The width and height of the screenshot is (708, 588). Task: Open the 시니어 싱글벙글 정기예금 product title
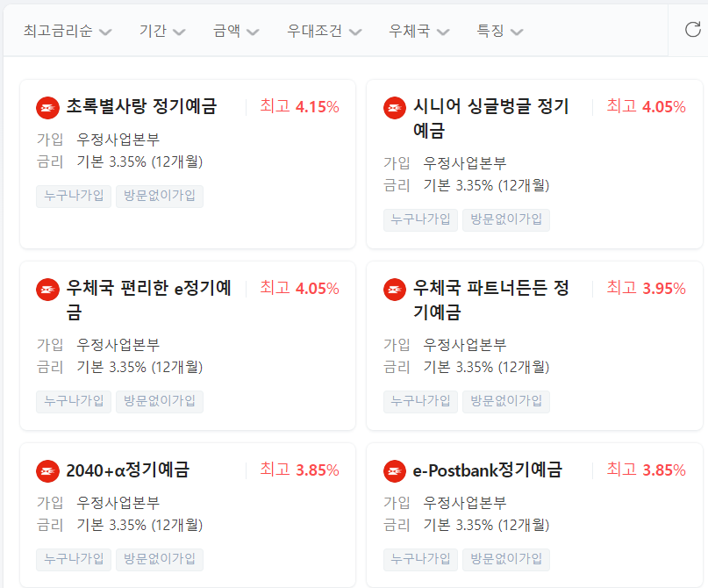pos(490,118)
